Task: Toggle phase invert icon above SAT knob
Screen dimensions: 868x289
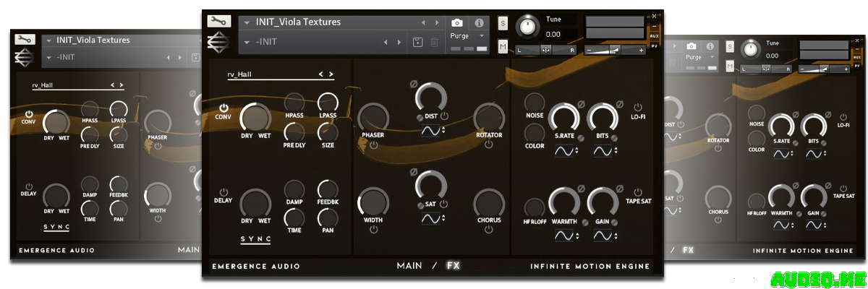Action: [x=414, y=173]
